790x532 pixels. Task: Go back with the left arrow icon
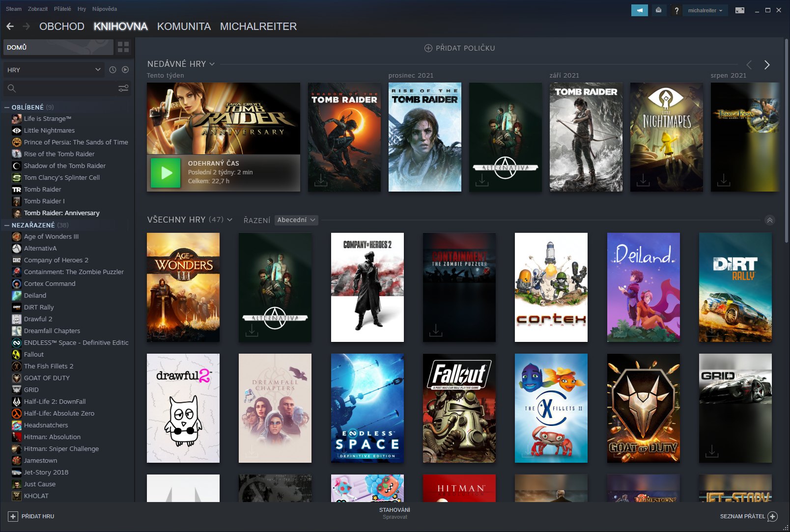10,26
